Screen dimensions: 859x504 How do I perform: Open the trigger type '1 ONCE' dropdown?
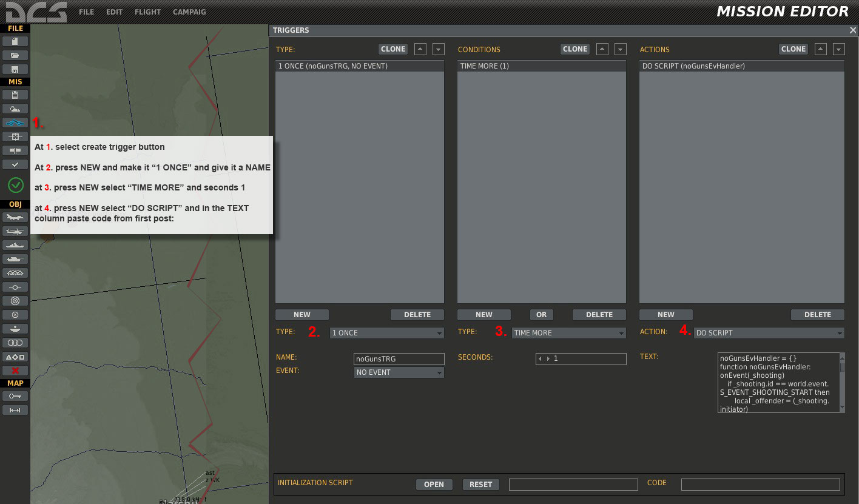(x=387, y=333)
